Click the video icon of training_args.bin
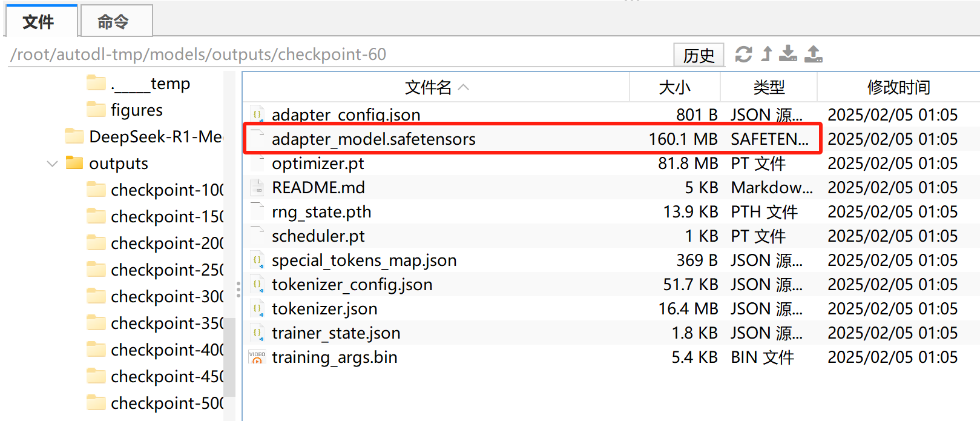 point(257,357)
